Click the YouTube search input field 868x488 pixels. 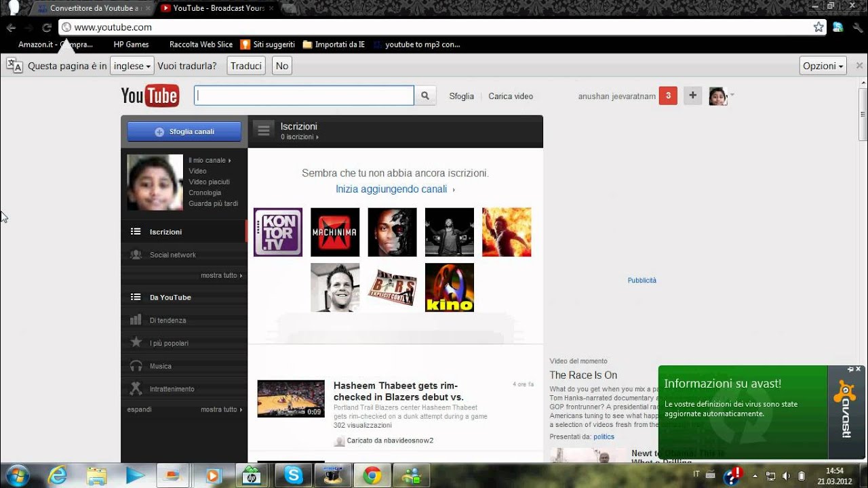304,96
